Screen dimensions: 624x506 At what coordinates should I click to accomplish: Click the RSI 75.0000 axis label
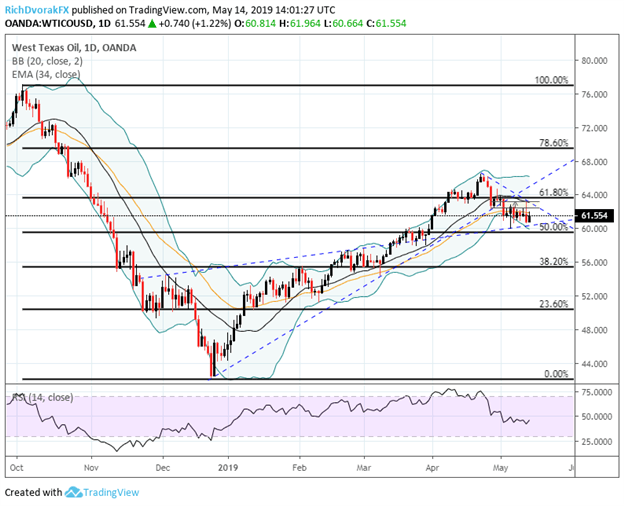(596, 393)
